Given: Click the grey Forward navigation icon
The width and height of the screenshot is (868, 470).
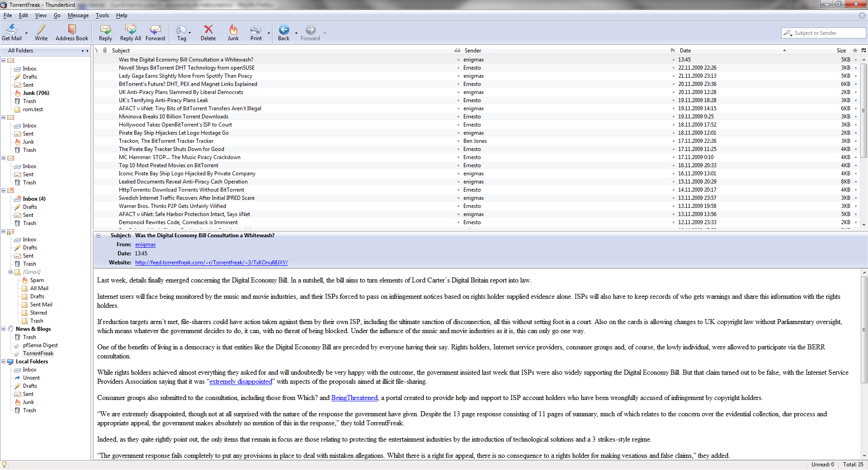Looking at the screenshot, I should pyautogui.click(x=311, y=30).
